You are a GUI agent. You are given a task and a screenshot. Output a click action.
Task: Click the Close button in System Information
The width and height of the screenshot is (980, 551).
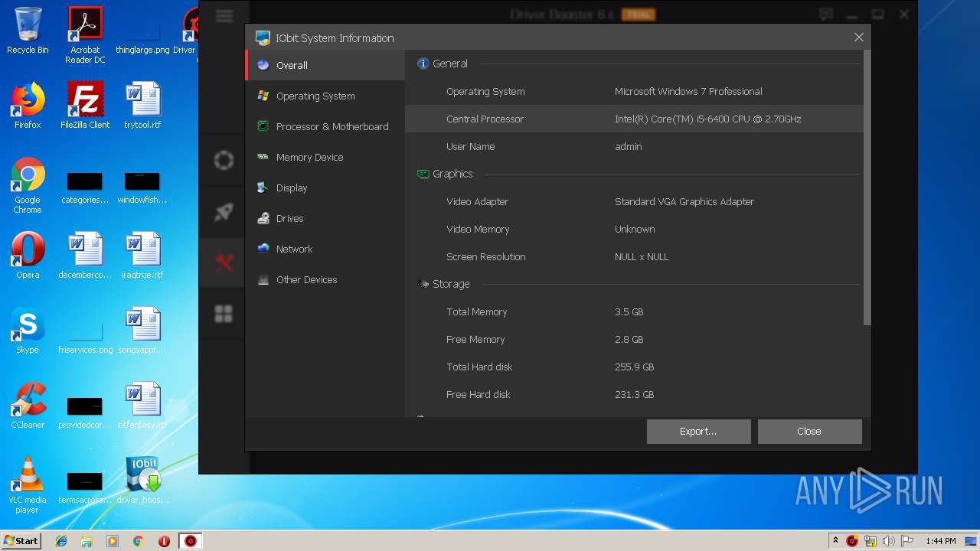tap(809, 431)
